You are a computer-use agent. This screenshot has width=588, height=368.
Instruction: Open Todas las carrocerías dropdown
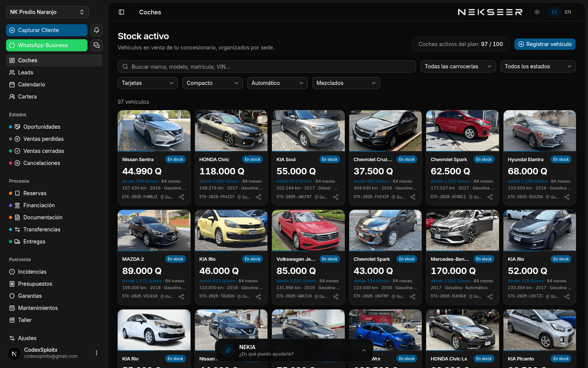(458, 66)
